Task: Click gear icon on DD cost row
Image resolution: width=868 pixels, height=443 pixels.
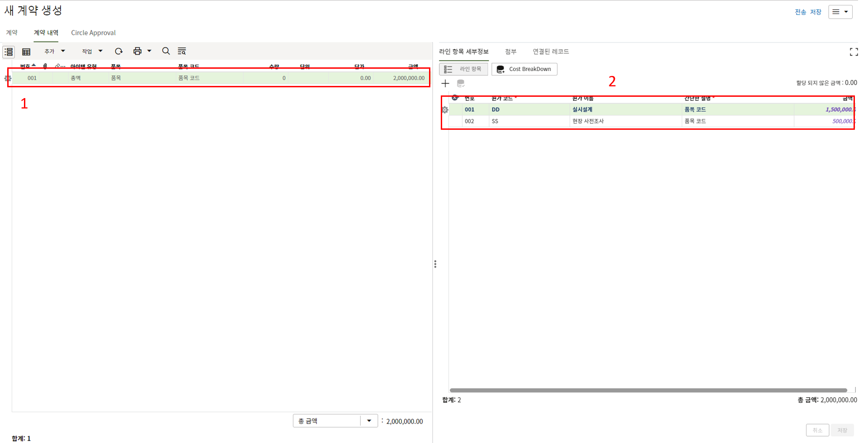Action: pyautogui.click(x=445, y=110)
